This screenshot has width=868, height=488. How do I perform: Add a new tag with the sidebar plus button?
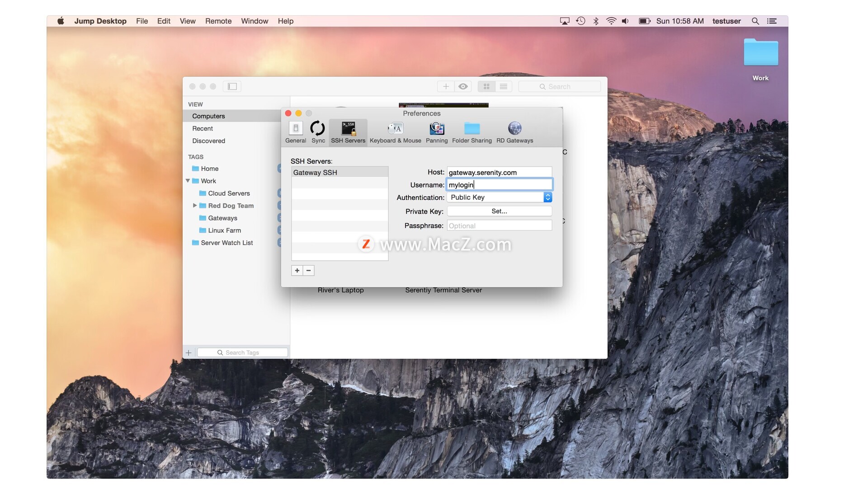point(189,352)
